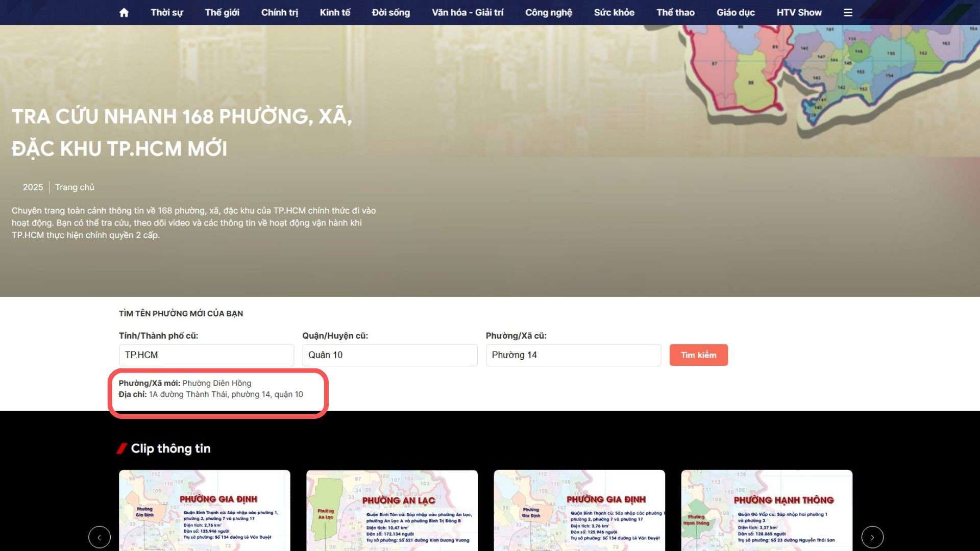Open the first Phường Gia Định clip

pos(205,510)
